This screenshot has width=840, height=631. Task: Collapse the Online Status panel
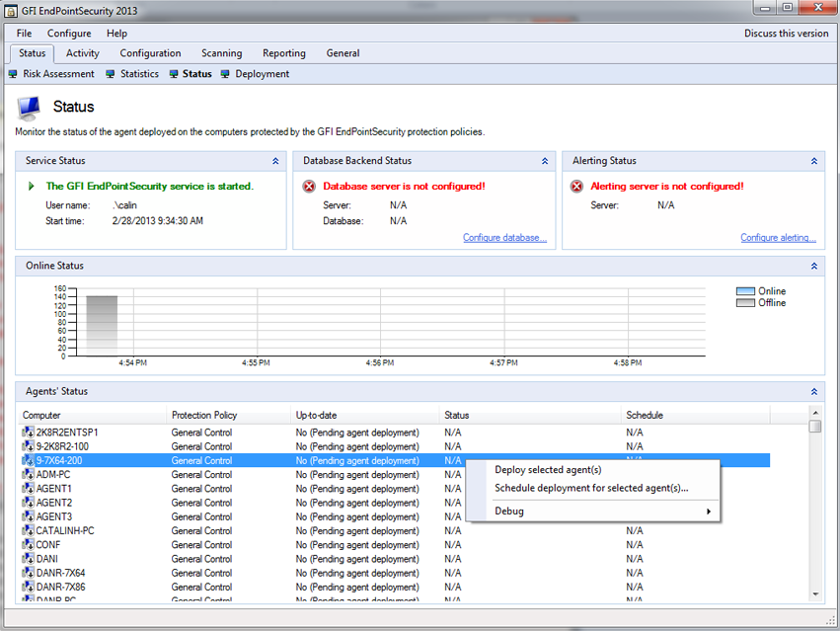click(814, 266)
